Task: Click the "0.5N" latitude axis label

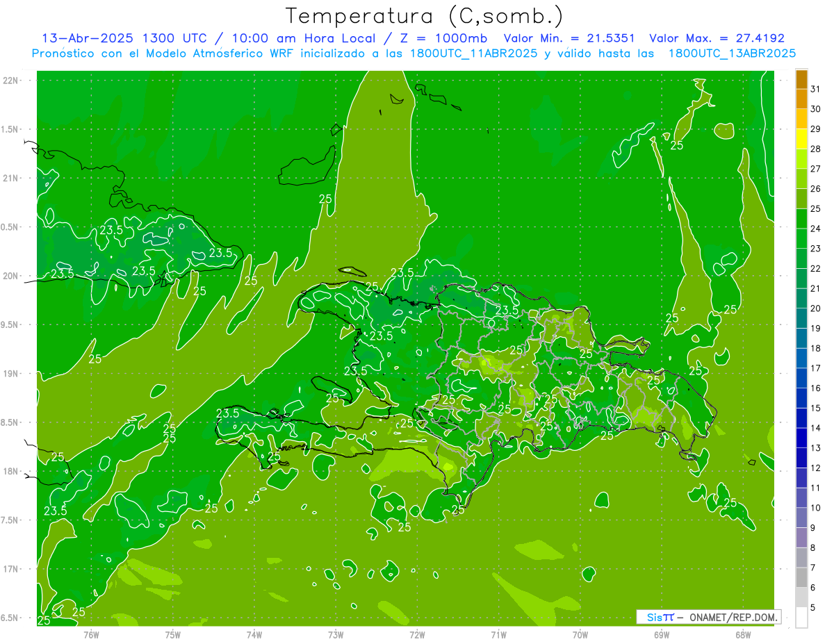Action: [10, 227]
